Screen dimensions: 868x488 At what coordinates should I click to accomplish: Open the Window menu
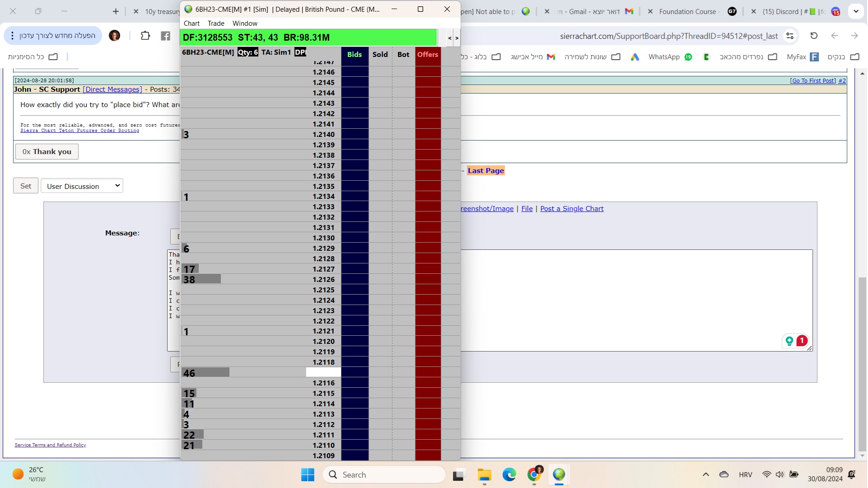click(x=245, y=23)
